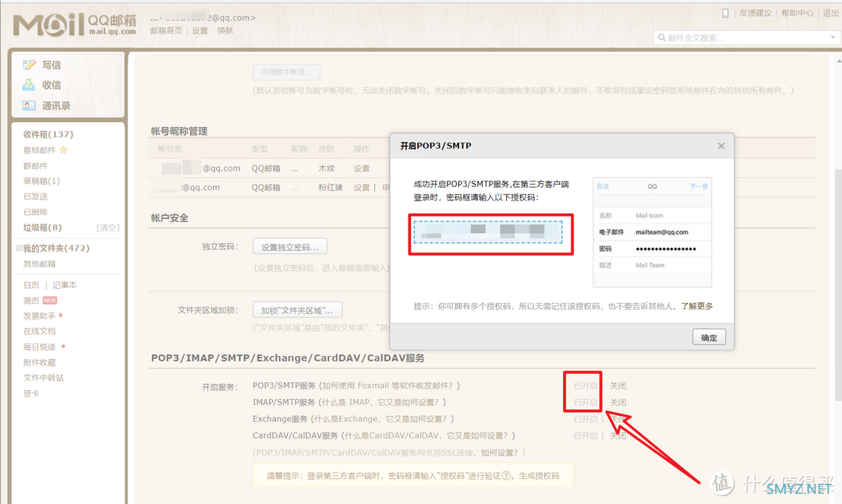
Task: Open 发票助手 in sidebar
Action: [39, 316]
